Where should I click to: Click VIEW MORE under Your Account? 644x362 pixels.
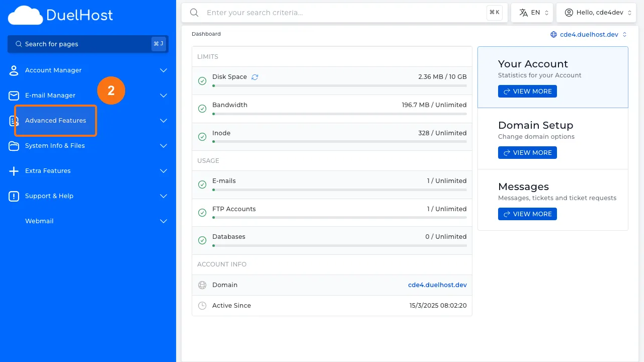point(527,91)
